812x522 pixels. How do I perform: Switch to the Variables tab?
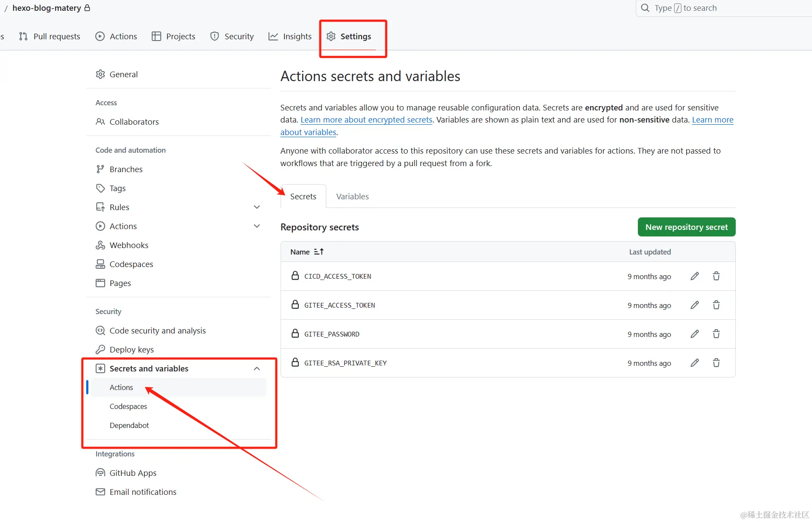point(352,196)
